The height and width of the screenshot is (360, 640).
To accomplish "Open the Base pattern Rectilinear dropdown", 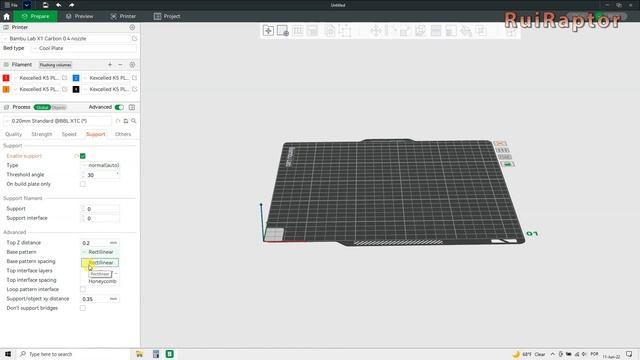I will pos(100,252).
